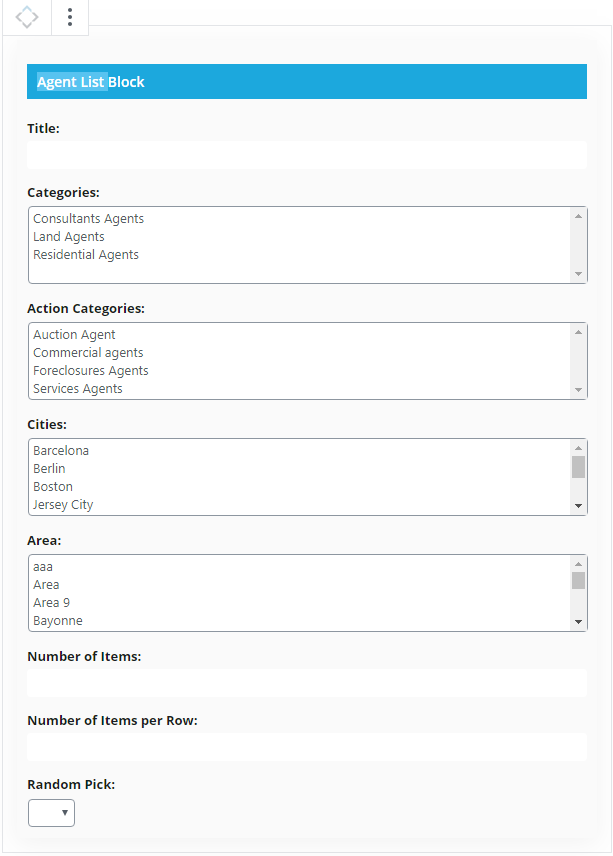Screen dimensions: 613x856
Task: Focus the Number of Items field
Action: (307, 683)
